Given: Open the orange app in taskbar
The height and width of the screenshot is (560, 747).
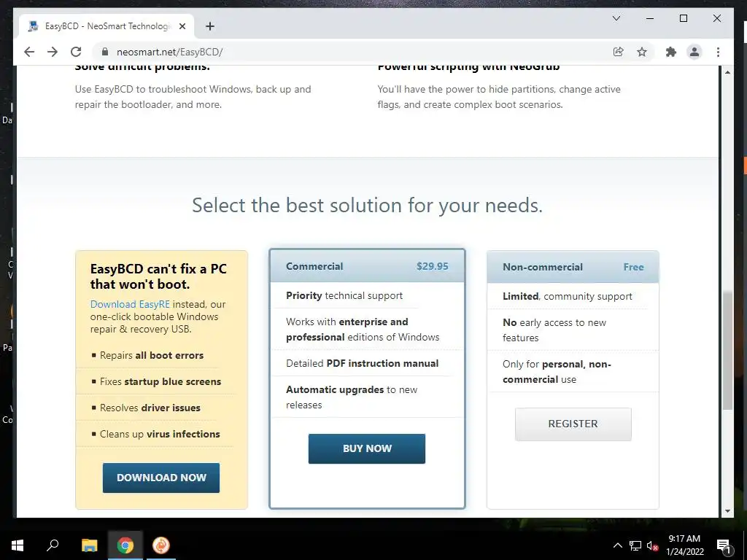Looking at the screenshot, I should [161, 545].
